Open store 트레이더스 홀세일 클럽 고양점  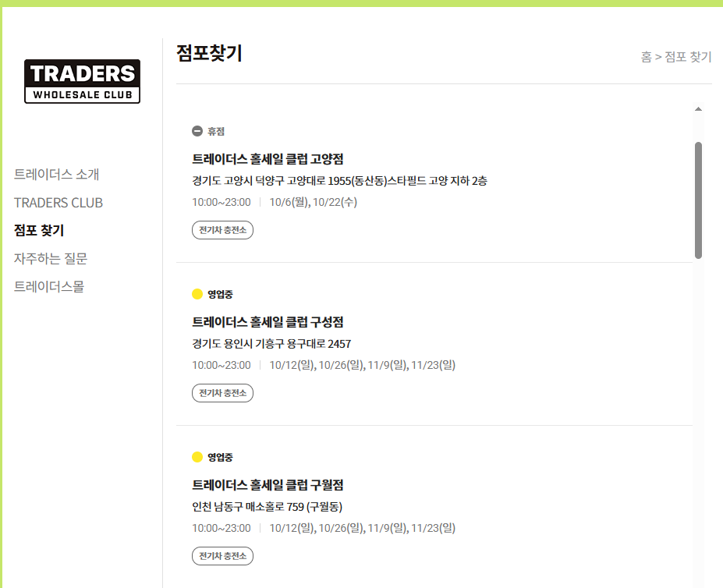(x=268, y=159)
